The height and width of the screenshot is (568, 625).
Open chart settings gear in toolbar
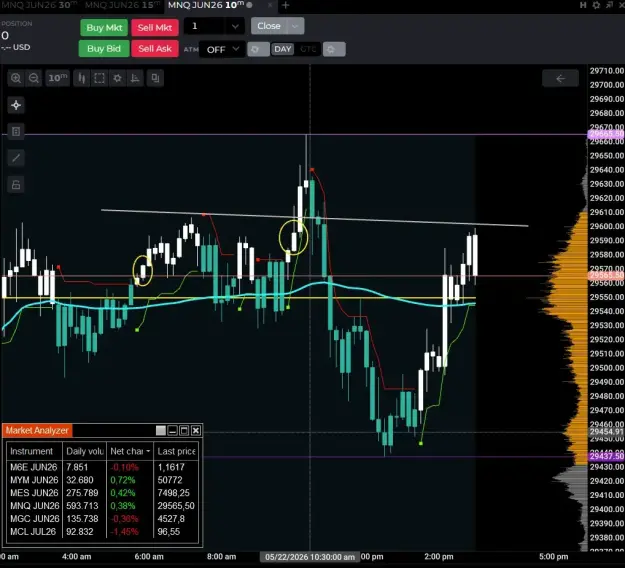coord(117,78)
